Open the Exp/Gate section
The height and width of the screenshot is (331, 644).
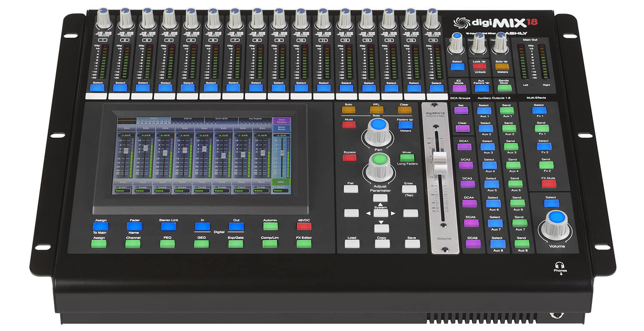(236, 244)
